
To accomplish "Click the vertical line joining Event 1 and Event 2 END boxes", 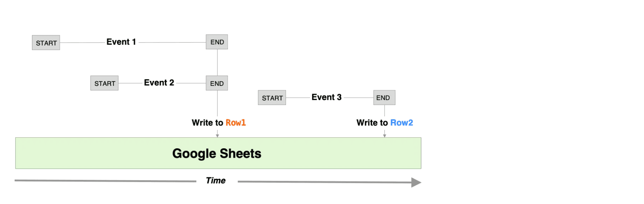I will (x=217, y=62).
